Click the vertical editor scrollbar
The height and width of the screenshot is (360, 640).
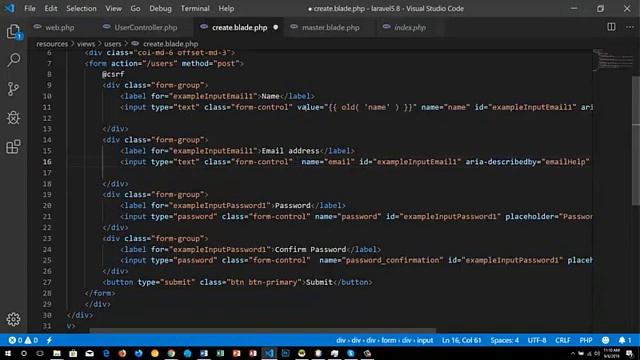tap(636, 141)
